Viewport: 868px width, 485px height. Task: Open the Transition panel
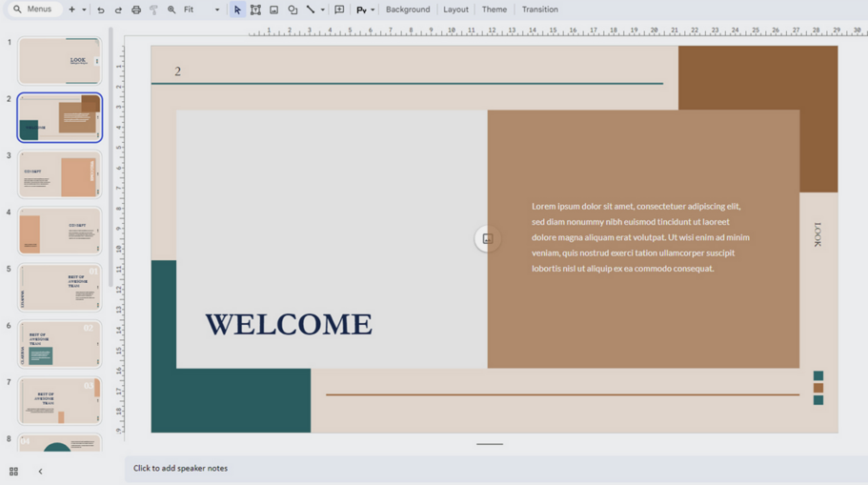click(539, 10)
